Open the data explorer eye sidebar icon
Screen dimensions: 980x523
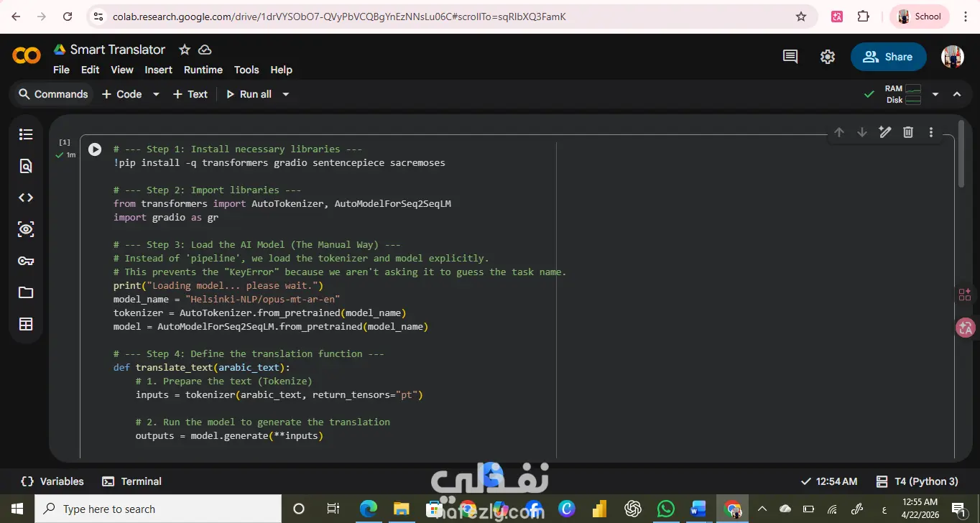26,229
